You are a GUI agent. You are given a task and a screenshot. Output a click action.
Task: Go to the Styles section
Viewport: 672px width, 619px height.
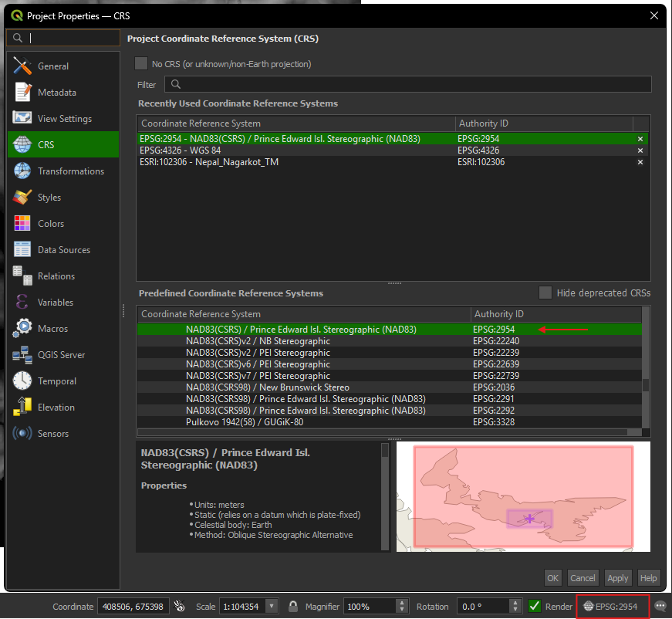pos(49,198)
